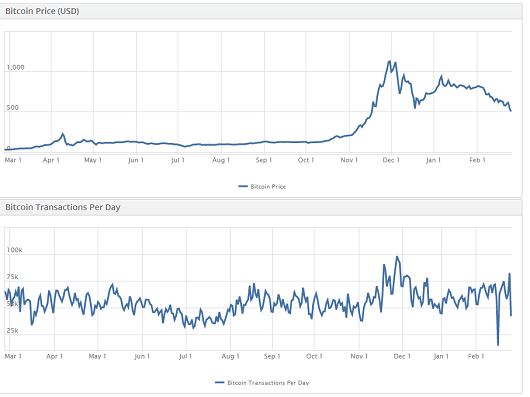Click the 1,000 y-axis label on price chart
Image resolution: width=530 pixels, height=397 pixels.
[x=16, y=68]
